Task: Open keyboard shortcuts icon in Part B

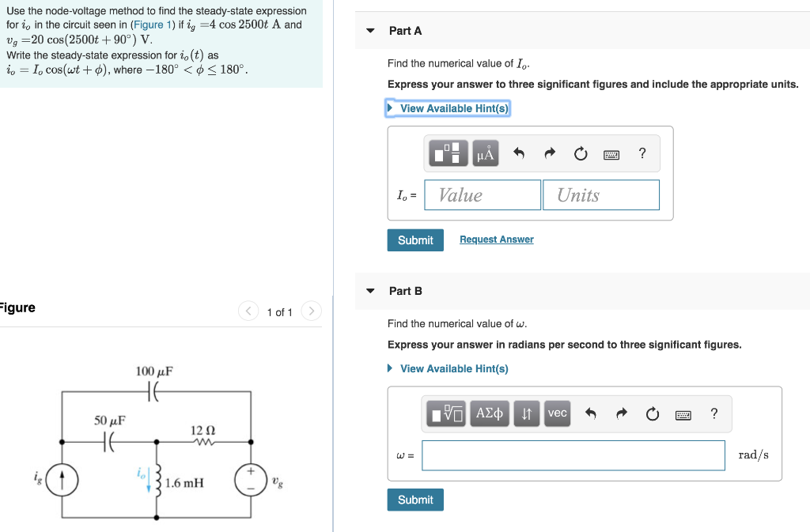Action: coord(683,415)
